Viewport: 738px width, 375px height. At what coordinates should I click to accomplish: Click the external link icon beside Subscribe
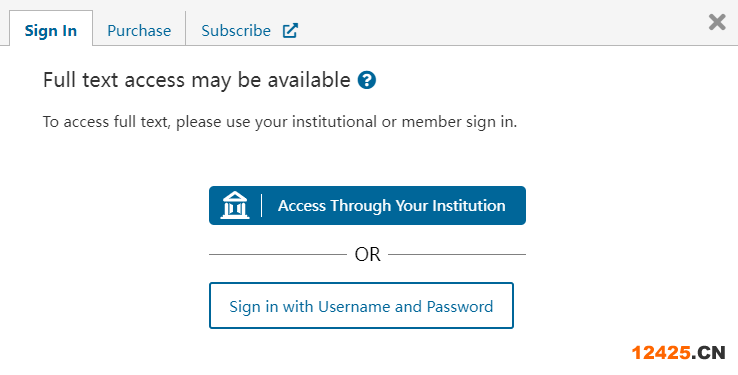tap(290, 31)
